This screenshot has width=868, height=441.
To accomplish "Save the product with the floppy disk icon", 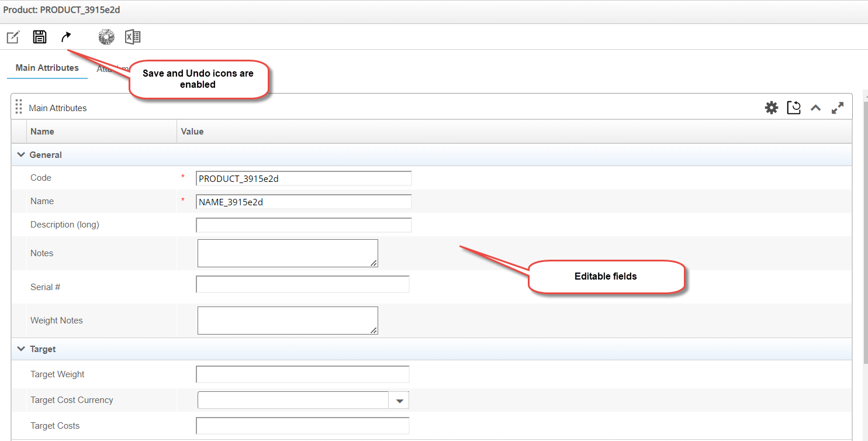I will tap(40, 37).
